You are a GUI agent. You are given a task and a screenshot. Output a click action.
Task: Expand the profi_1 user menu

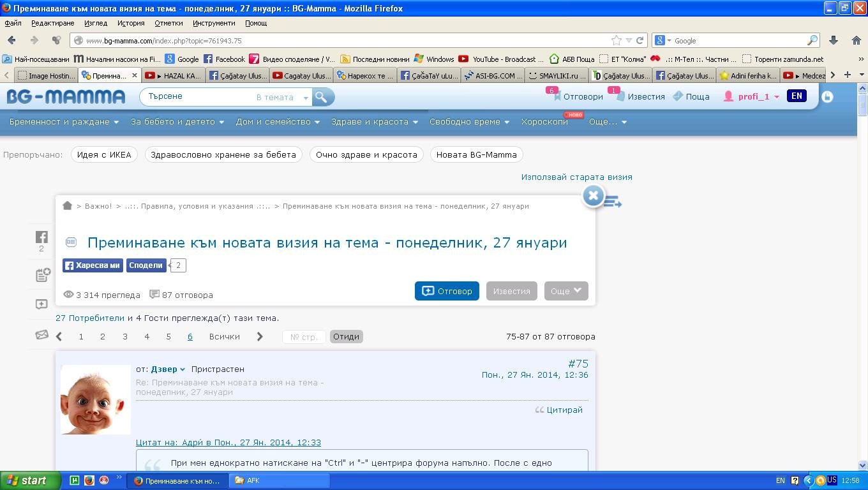[x=752, y=97]
